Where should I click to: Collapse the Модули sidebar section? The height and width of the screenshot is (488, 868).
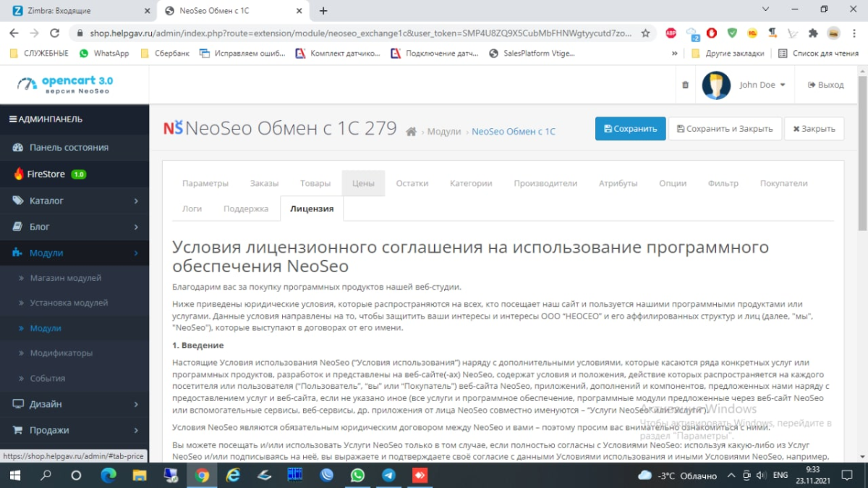click(75, 253)
